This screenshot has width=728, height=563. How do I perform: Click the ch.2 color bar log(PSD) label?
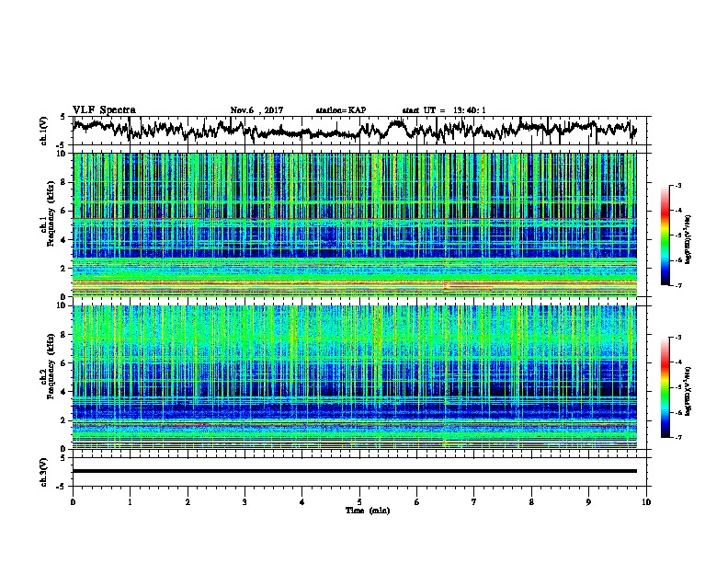tap(688, 391)
